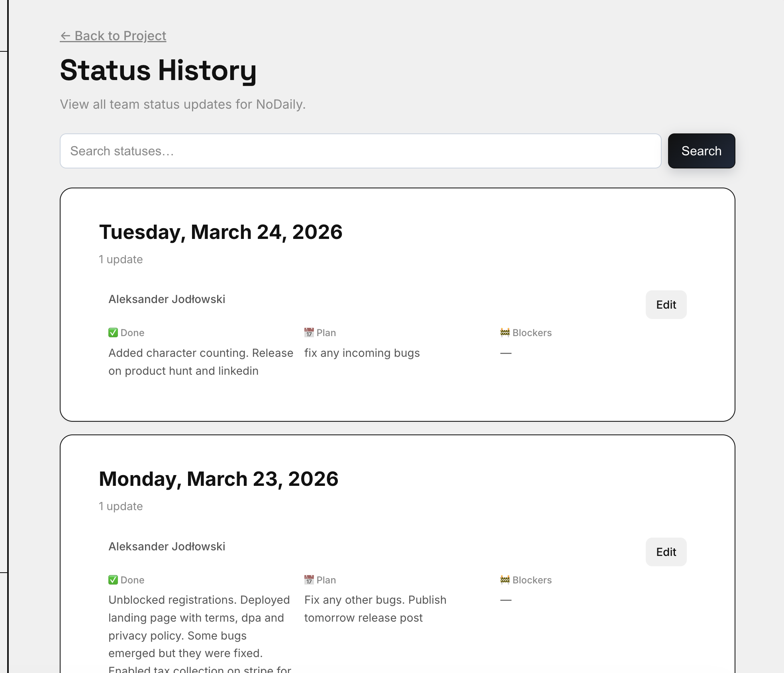The width and height of the screenshot is (784, 673).
Task: Click the calendar Plan icon for March 24
Action: (309, 333)
